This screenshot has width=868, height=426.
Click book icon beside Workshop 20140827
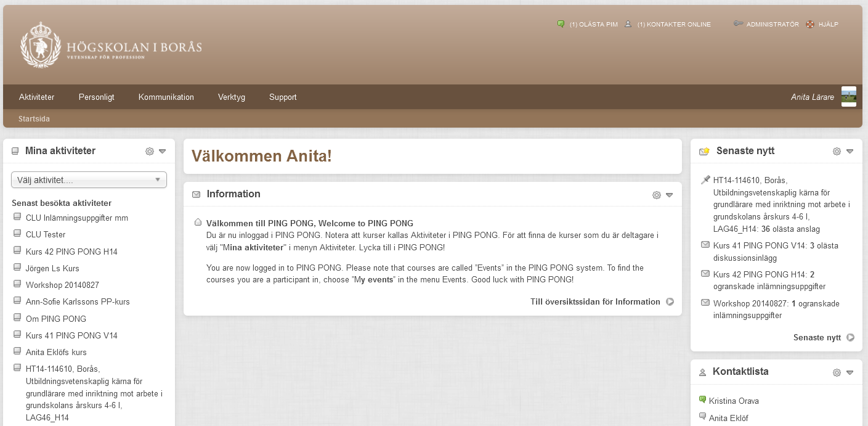pyautogui.click(x=17, y=284)
